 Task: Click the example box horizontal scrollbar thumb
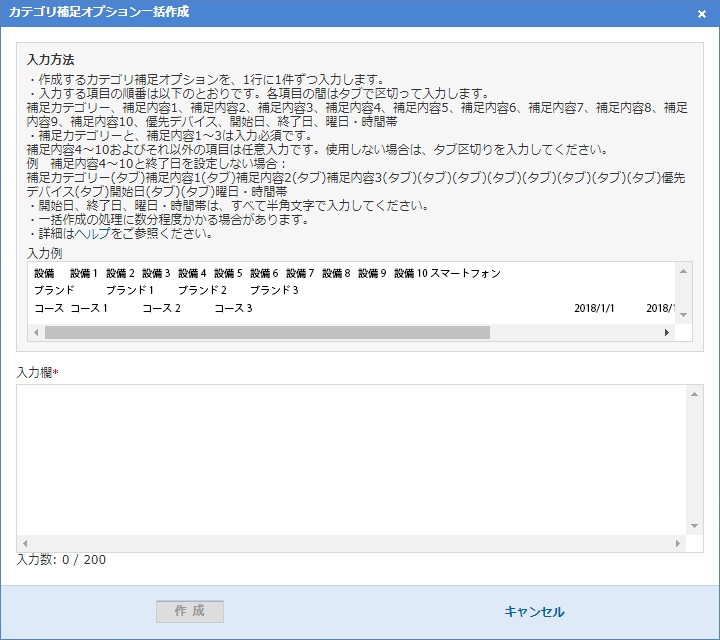[267, 332]
